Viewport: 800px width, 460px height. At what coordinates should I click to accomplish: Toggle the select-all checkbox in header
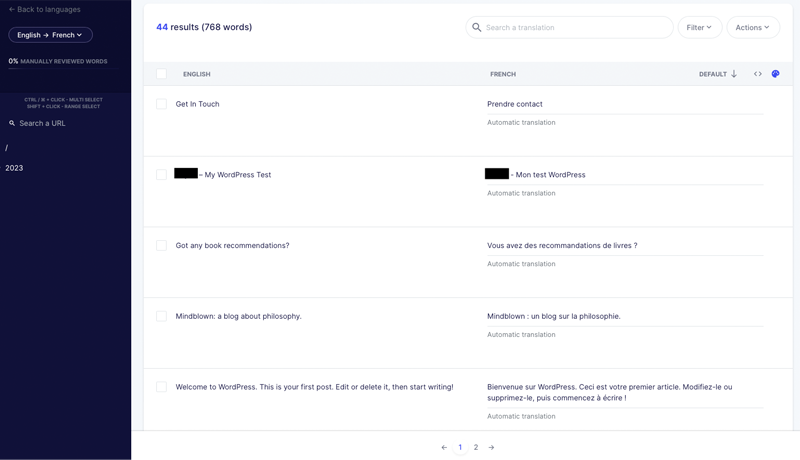(x=161, y=74)
